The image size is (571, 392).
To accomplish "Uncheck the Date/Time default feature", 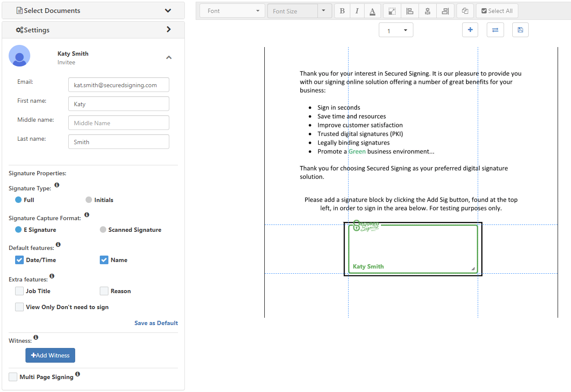I will pyautogui.click(x=19, y=260).
